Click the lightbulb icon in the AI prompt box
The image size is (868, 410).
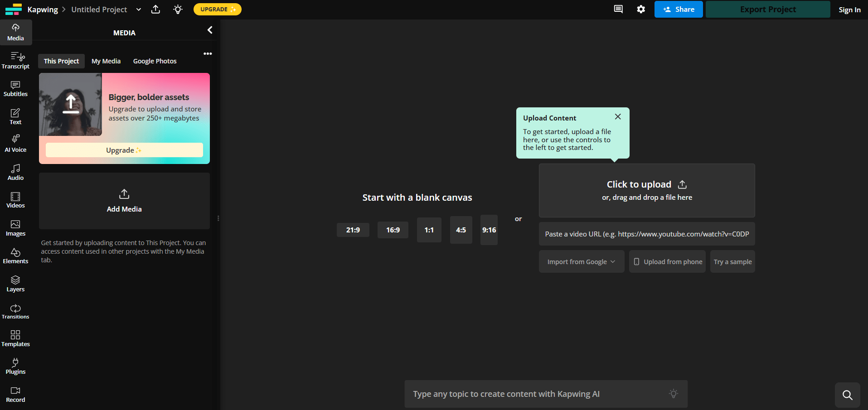(x=674, y=394)
